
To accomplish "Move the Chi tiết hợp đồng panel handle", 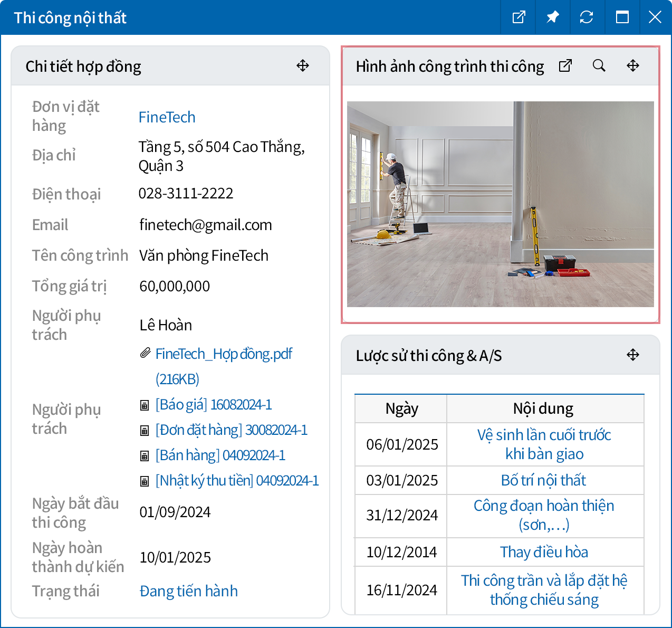I will click(303, 66).
